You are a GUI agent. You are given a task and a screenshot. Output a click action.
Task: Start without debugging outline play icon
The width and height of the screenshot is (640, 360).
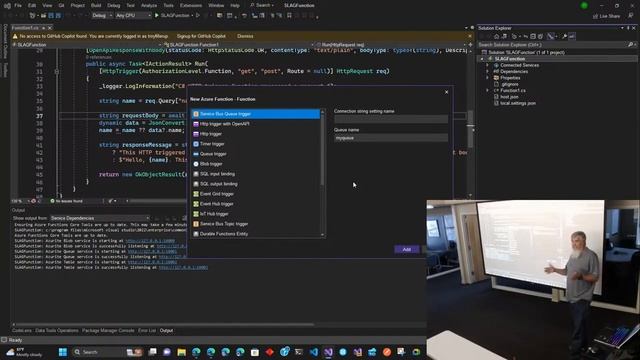point(198,16)
